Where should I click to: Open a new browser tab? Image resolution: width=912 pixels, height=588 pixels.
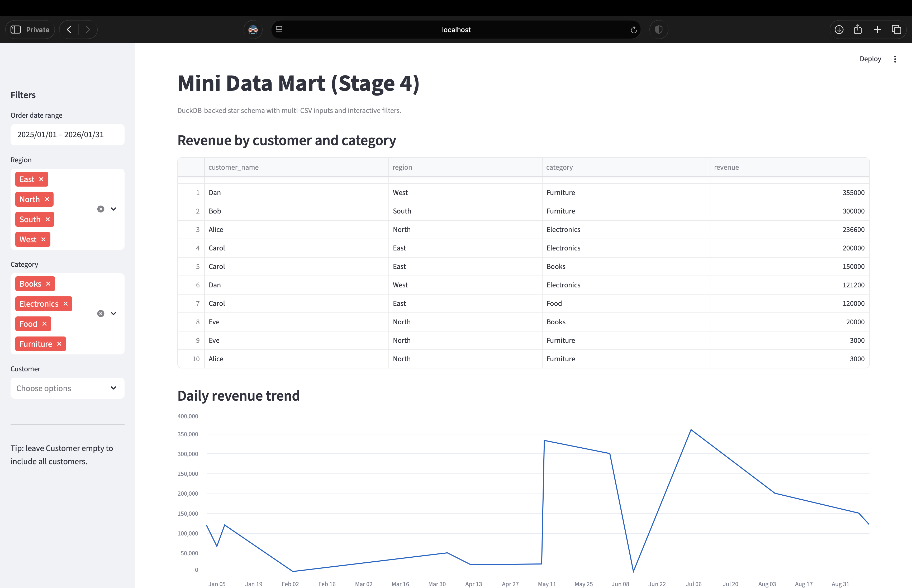coord(877,29)
